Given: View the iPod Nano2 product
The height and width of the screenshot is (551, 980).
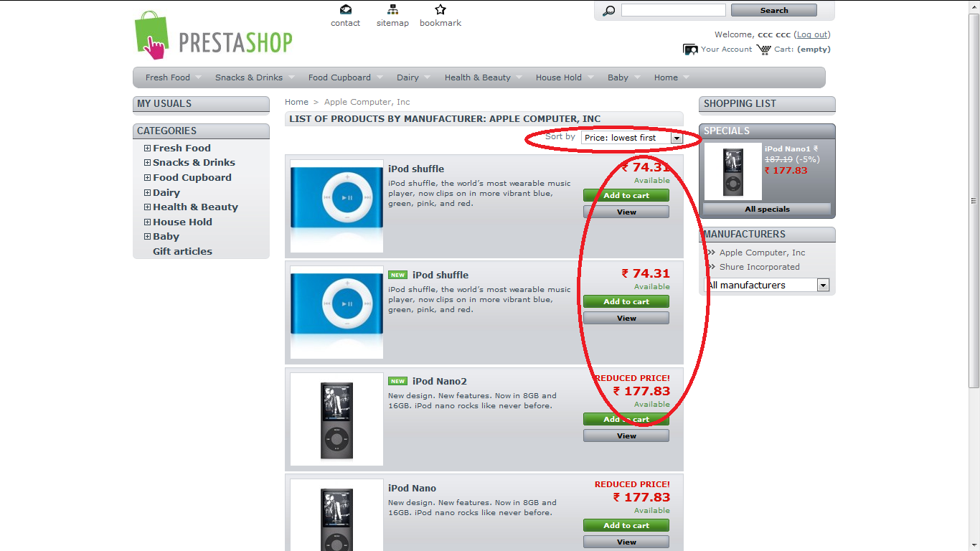Looking at the screenshot, I should point(626,435).
